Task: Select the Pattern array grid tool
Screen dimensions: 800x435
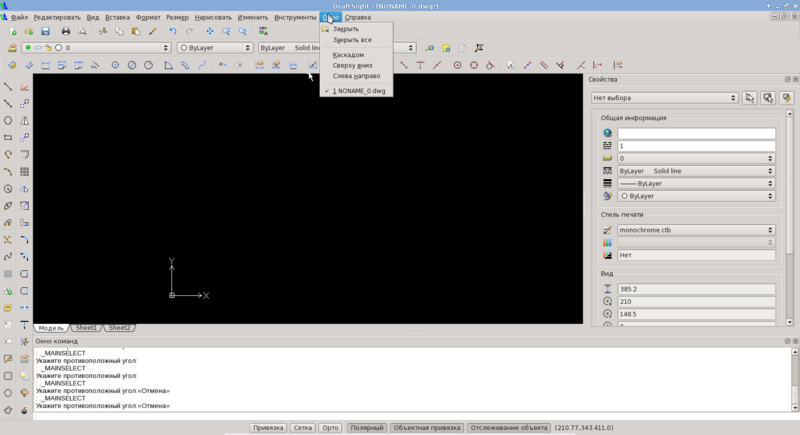Action: click(x=24, y=172)
